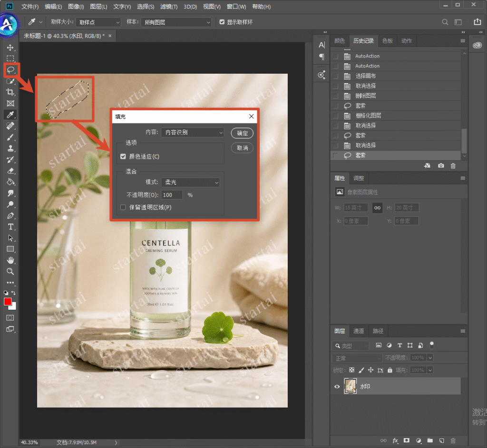
Task: Open 样本 所有图层 dropdown
Action: [x=176, y=22]
